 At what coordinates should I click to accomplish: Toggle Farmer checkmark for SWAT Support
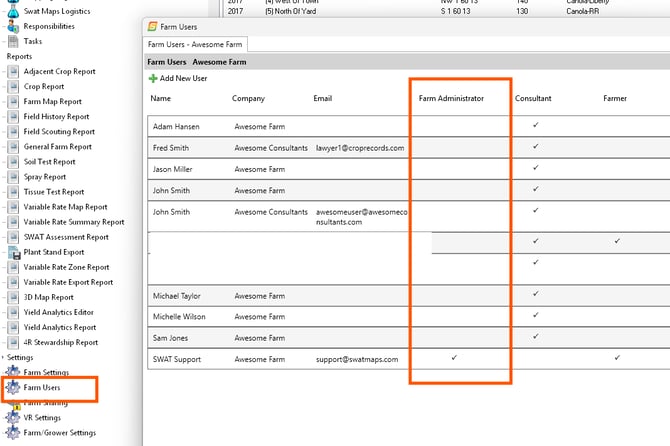pyautogui.click(x=617, y=358)
